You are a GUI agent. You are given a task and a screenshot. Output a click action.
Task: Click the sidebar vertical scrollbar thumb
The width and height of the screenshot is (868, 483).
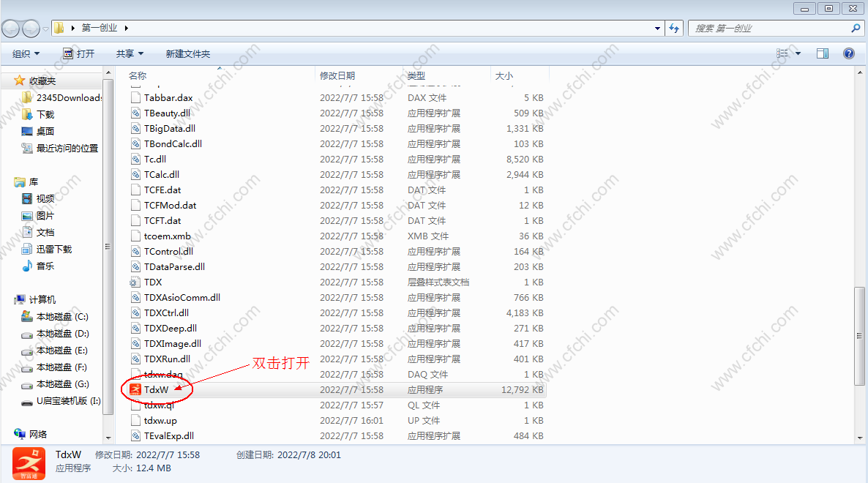coord(108,247)
